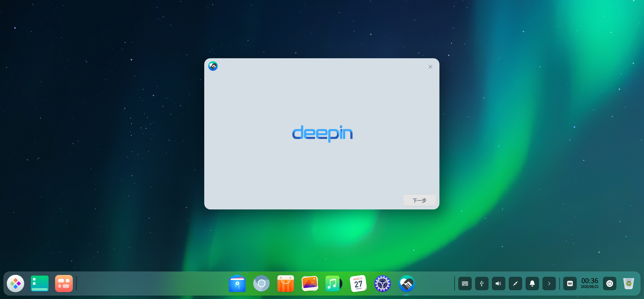Expand the tray arrow chevron
The image size is (644, 299).
click(x=549, y=284)
